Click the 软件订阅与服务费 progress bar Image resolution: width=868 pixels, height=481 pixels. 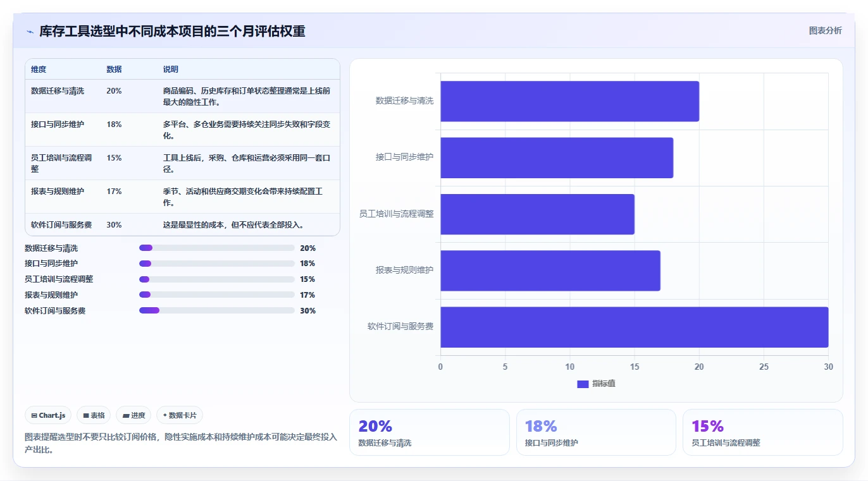217,310
